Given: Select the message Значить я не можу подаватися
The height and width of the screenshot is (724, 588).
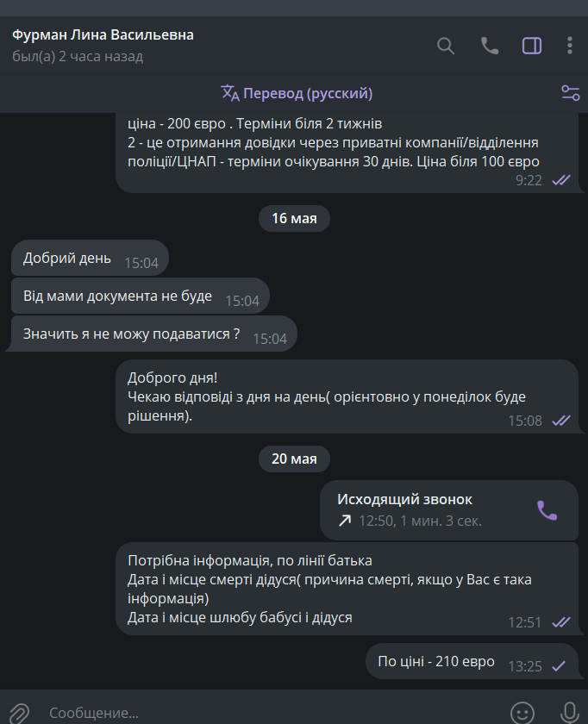Looking at the screenshot, I should click(153, 334).
